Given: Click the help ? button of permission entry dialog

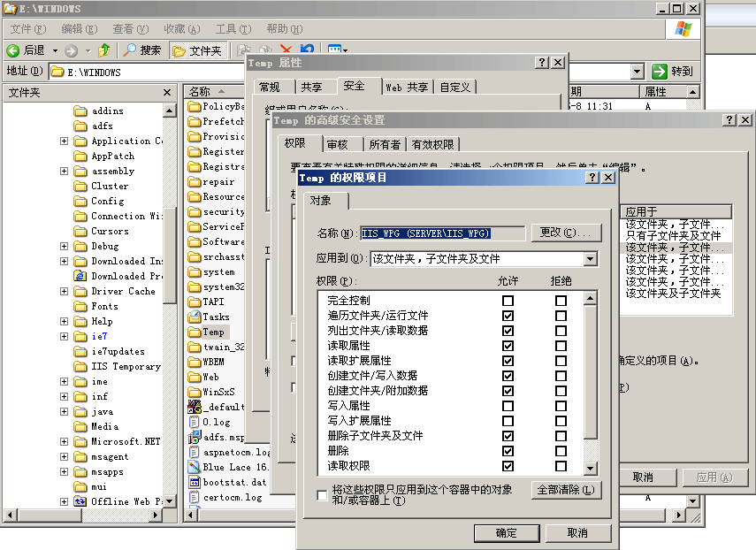Looking at the screenshot, I should (592, 178).
